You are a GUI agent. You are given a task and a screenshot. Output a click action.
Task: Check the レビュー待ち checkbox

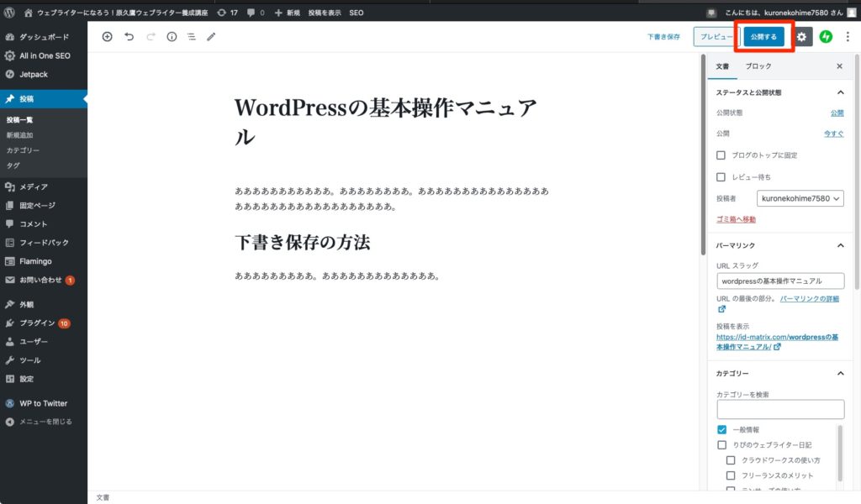click(x=721, y=177)
